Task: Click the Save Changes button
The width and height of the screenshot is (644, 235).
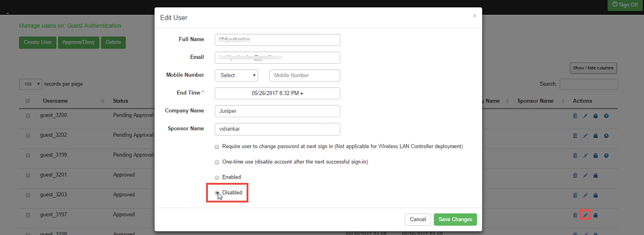Action: [455, 220]
